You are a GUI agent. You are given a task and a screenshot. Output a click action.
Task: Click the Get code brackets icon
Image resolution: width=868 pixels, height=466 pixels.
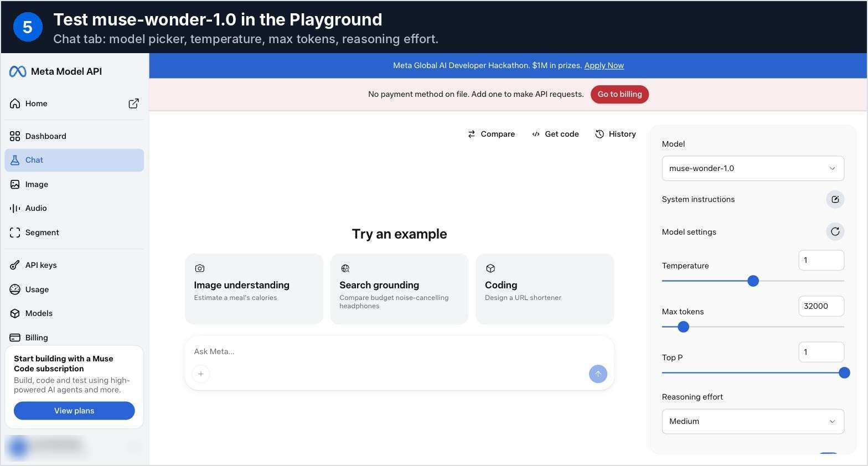(536, 134)
